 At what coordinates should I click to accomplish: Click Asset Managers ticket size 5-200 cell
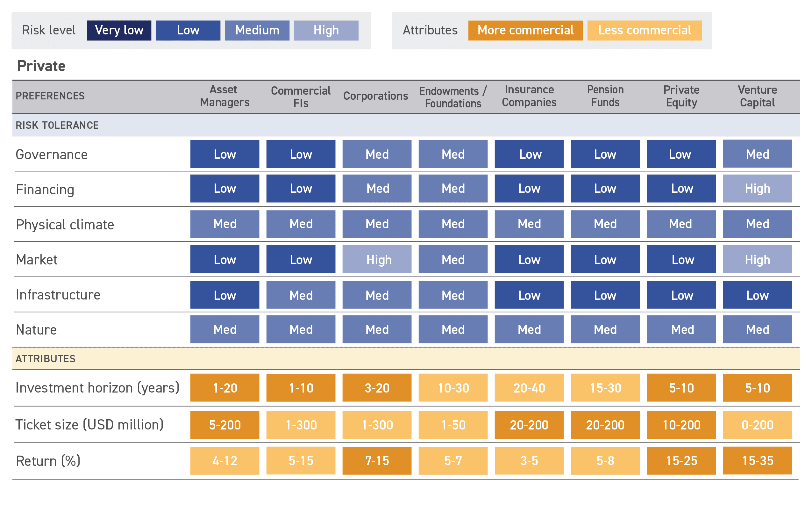pyautogui.click(x=224, y=425)
